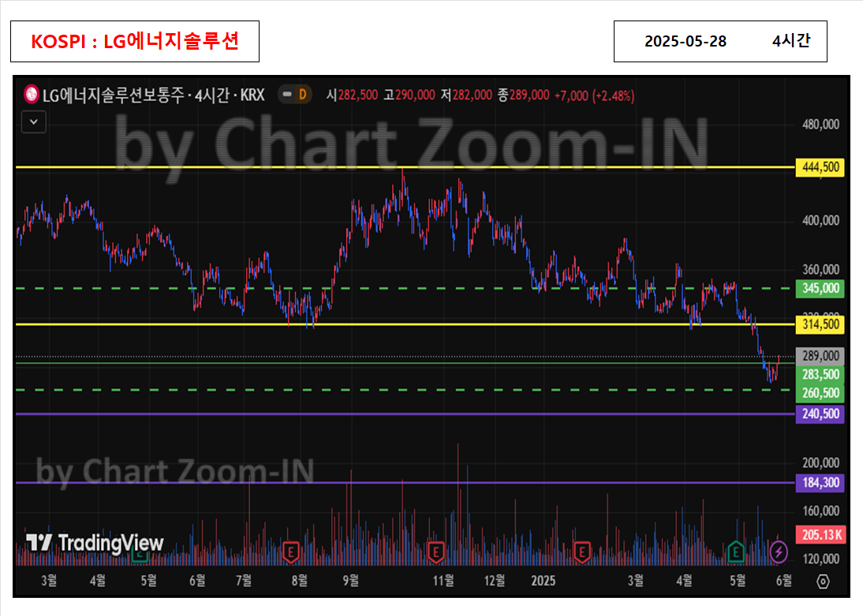The image size is (863, 616).
Task: Click the TradingView logo
Action: tap(95, 543)
